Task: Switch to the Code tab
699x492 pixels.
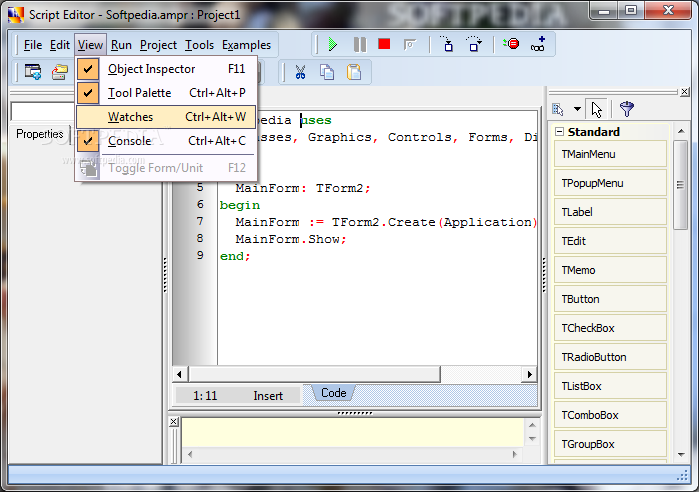Action: pyautogui.click(x=333, y=393)
